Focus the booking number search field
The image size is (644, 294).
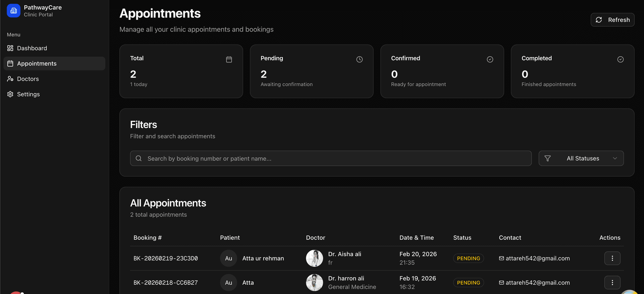tap(331, 158)
